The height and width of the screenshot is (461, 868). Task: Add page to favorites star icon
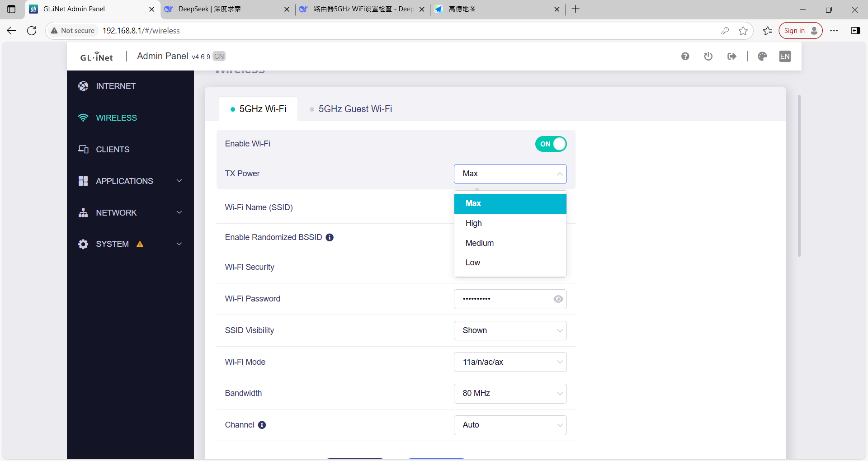(743, 30)
